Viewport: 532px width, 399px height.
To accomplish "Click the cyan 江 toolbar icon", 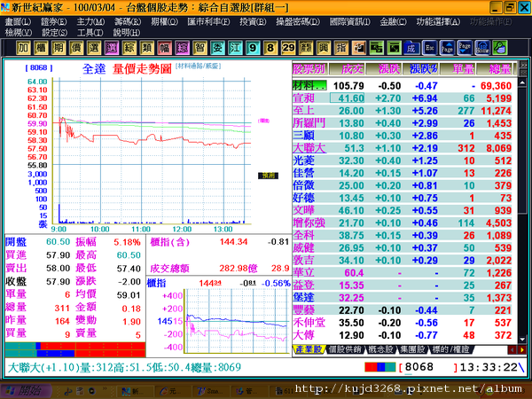I will pos(235,48).
